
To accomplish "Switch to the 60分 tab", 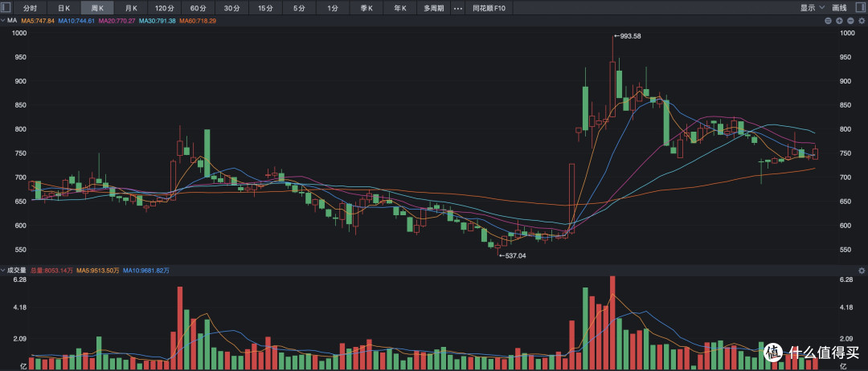I will tap(199, 8).
